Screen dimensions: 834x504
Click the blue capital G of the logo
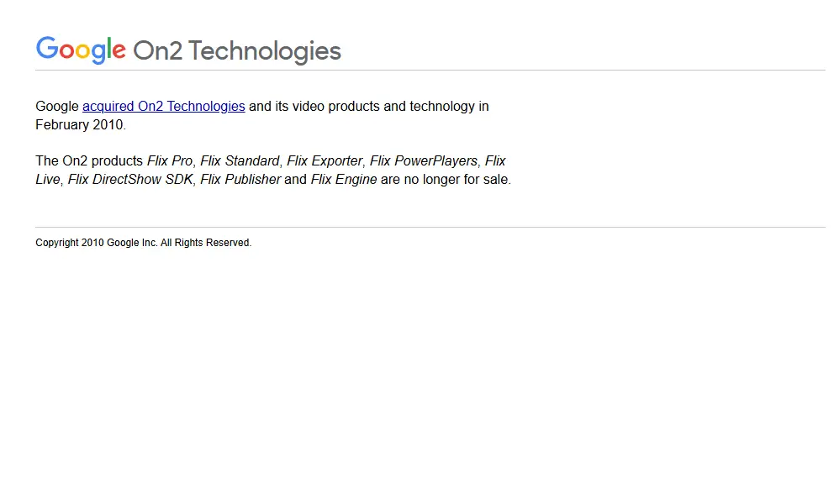47,47
